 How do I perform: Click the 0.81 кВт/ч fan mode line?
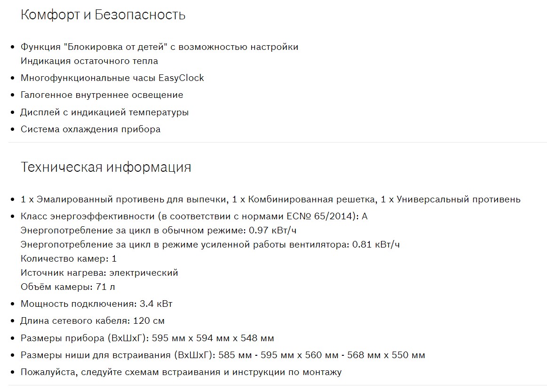point(210,245)
